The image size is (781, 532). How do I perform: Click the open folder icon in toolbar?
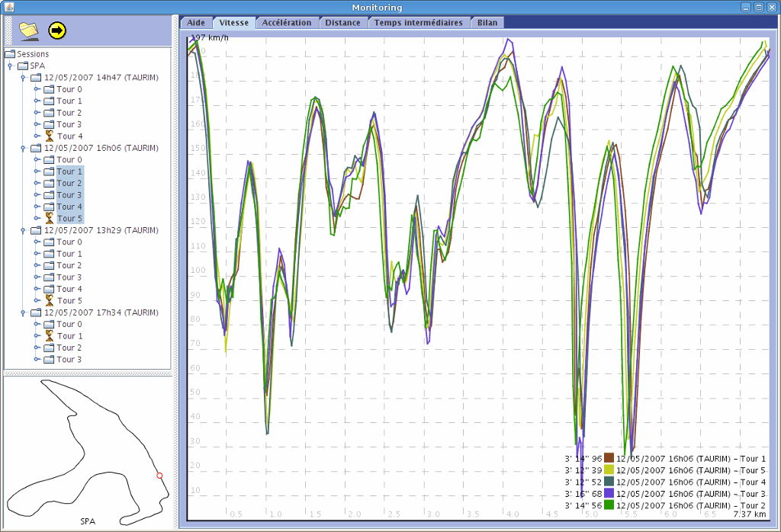28,30
